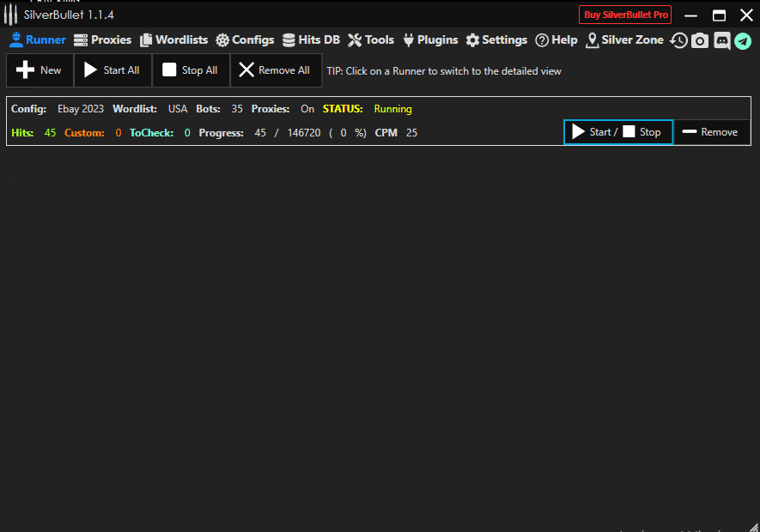Screen dimensions: 760x532
Task: Maximize the SilverBullet window
Action: coord(719,15)
